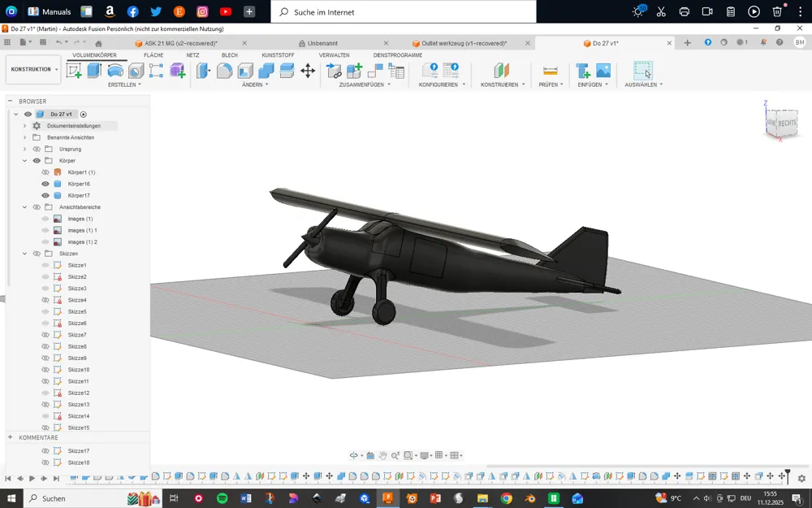This screenshot has height=508, width=812.
Task: Click the Konfigurieren menu label
Action: click(x=438, y=85)
